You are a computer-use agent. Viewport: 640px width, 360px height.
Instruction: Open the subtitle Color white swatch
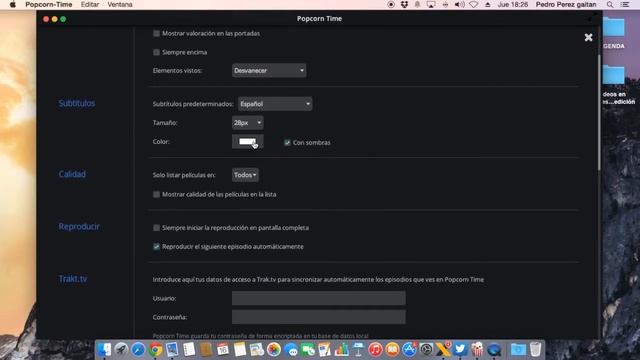pyautogui.click(x=247, y=142)
